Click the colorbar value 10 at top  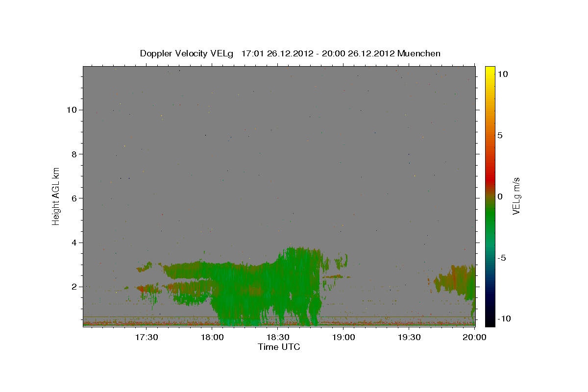502,73
